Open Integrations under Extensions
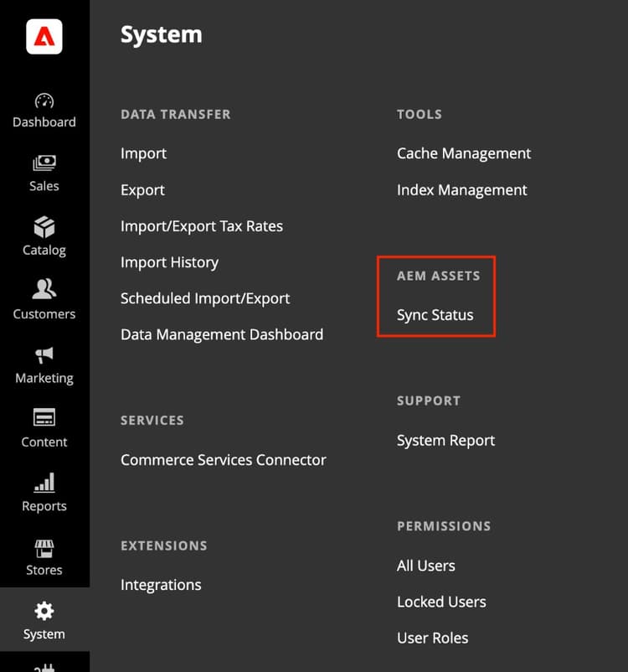Viewport: 628px width, 672px height. [161, 585]
